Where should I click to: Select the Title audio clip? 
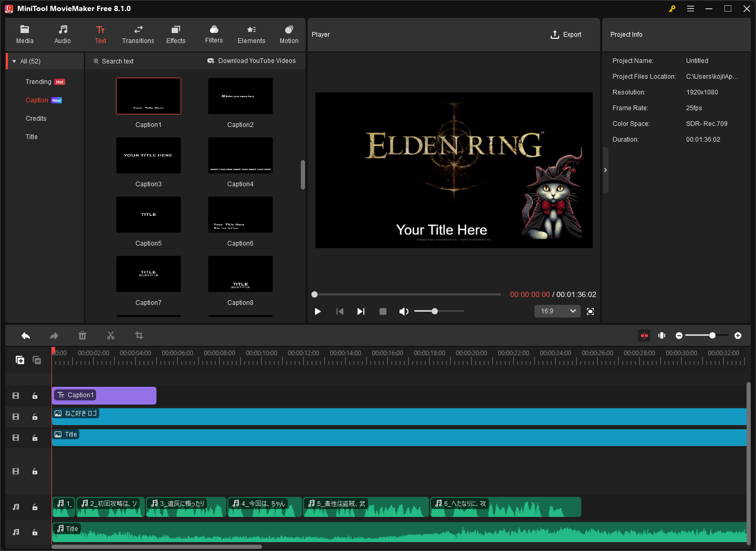coord(399,532)
